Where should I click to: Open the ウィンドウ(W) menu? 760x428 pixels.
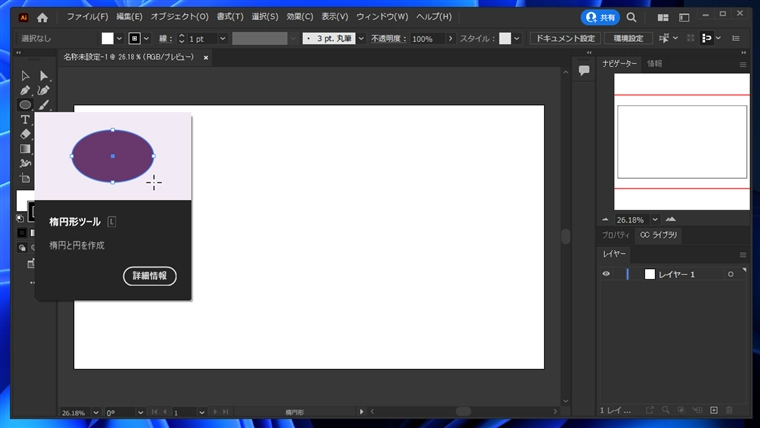[382, 16]
